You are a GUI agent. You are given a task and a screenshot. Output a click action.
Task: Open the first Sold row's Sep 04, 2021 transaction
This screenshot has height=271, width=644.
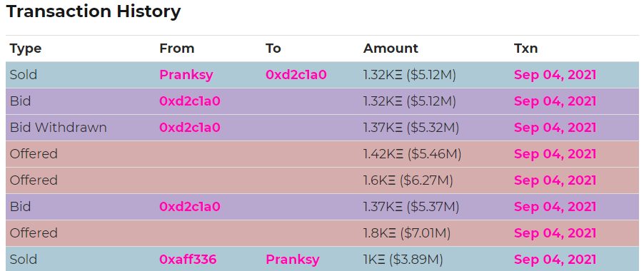[555, 75]
